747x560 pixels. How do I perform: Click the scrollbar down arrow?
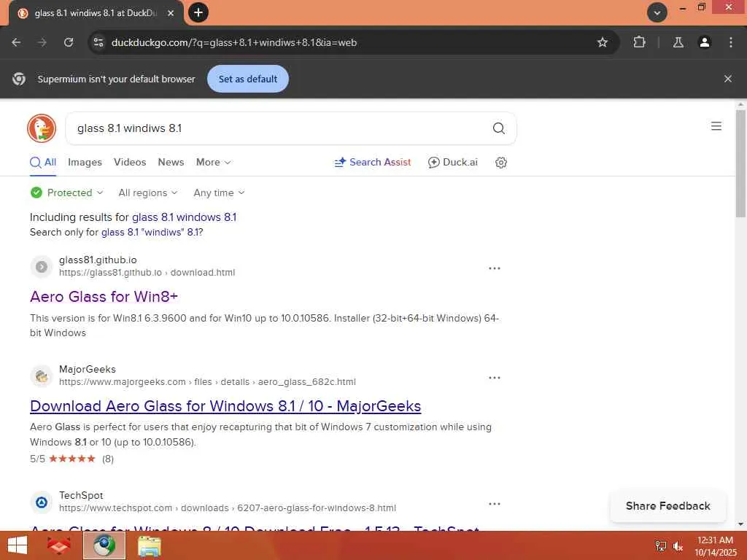[x=740, y=524]
